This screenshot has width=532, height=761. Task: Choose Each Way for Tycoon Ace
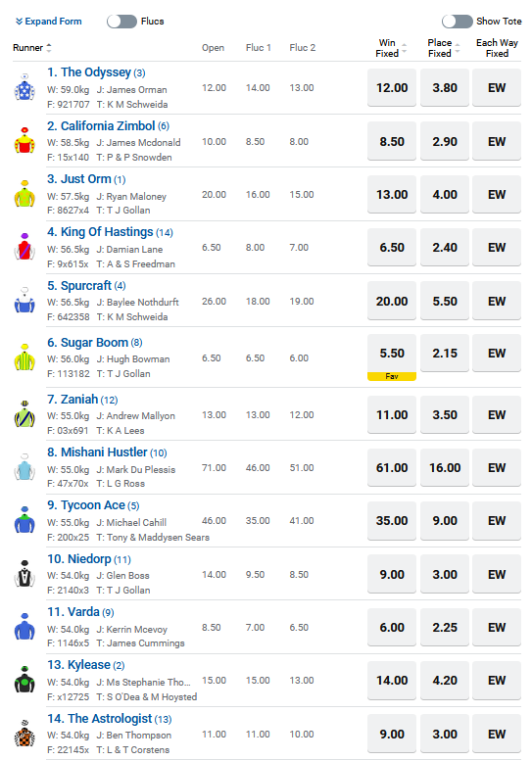(497, 521)
